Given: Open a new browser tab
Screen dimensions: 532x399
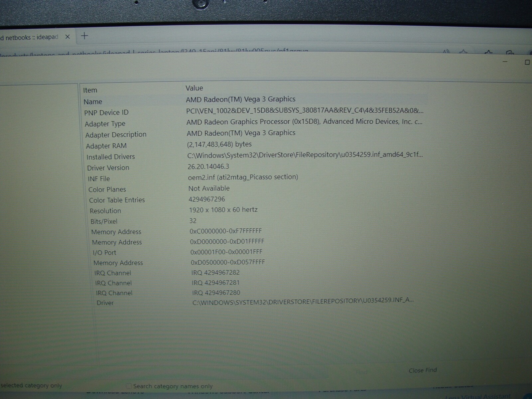Looking at the screenshot, I should point(84,36).
